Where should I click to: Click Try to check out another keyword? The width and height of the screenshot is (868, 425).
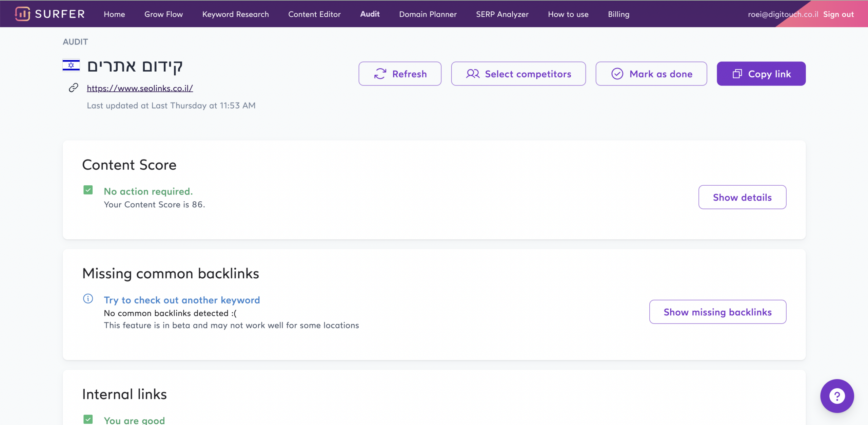coord(182,300)
